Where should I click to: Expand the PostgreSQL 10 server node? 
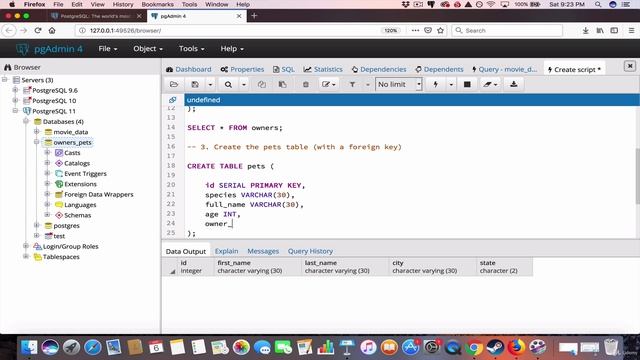coord(16,100)
